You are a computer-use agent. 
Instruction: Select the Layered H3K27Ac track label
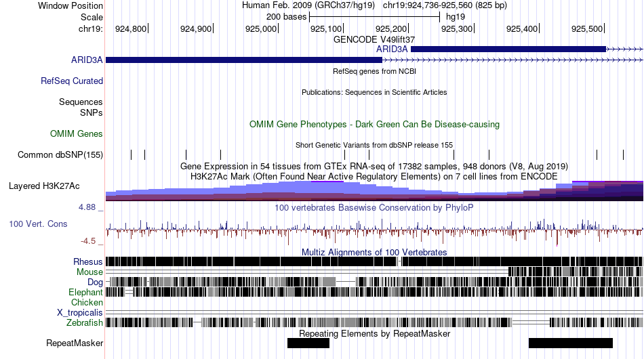coord(44,186)
